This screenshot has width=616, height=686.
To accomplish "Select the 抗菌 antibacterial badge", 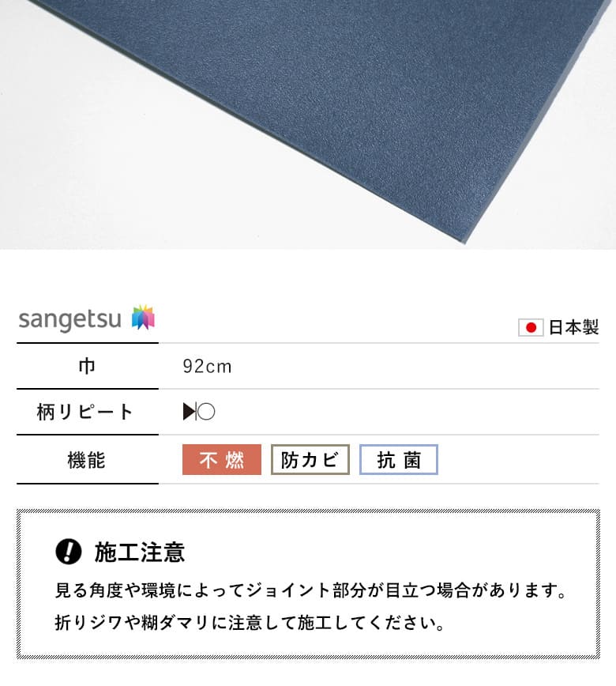I will 399,460.
